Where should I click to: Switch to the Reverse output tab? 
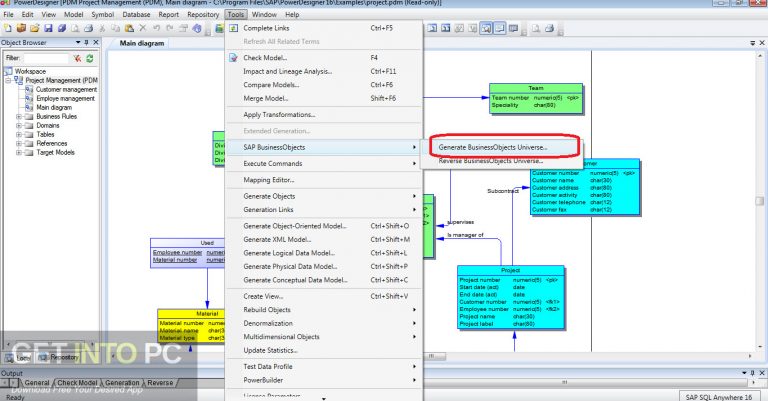click(x=161, y=382)
